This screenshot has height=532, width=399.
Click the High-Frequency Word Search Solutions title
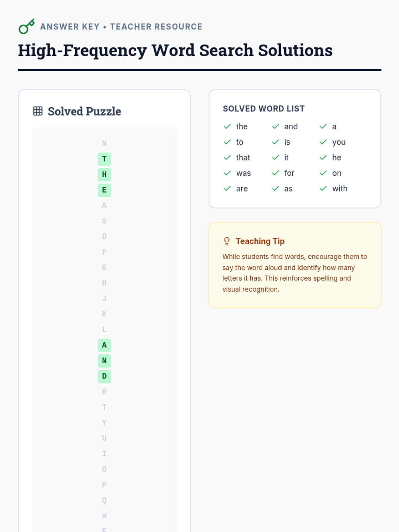click(x=175, y=51)
